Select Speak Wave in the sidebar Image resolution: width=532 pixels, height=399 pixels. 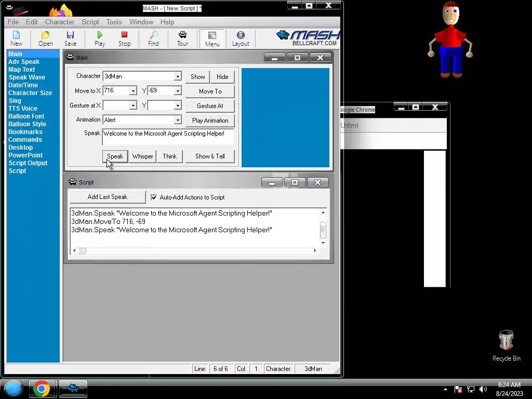click(27, 77)
